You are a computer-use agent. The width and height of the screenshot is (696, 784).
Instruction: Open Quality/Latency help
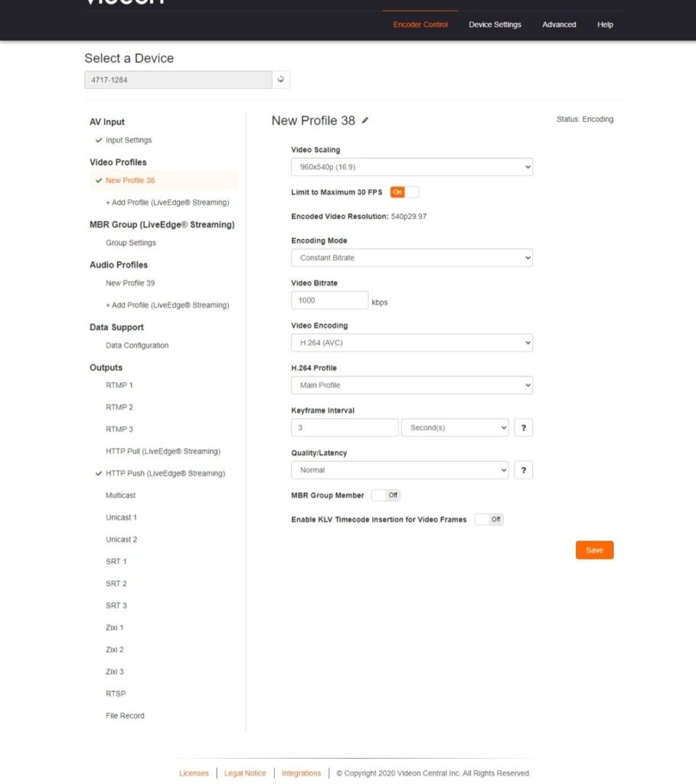point(523,469)
